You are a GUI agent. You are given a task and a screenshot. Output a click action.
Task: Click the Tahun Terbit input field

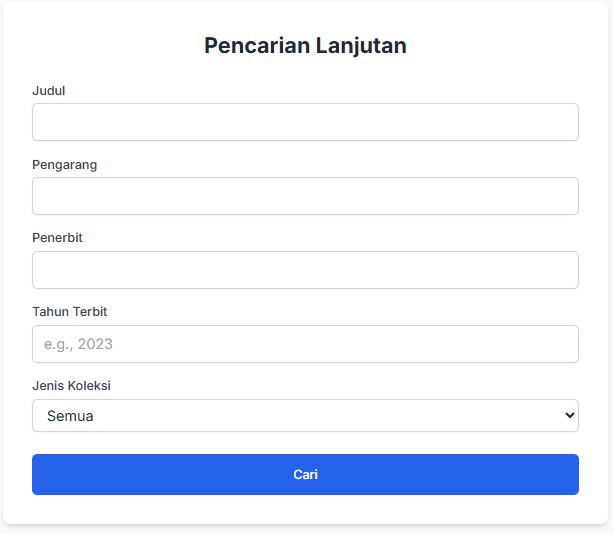coord(305,344)
